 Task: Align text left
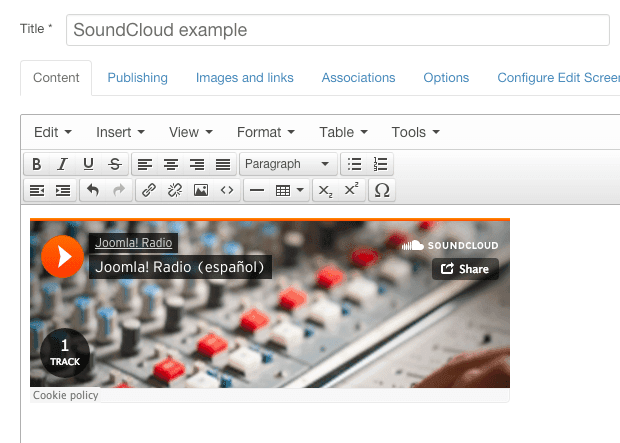point(145,164)
